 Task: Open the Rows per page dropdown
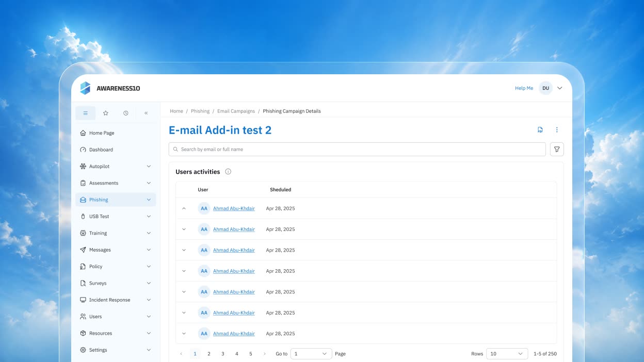pos(507,354)
